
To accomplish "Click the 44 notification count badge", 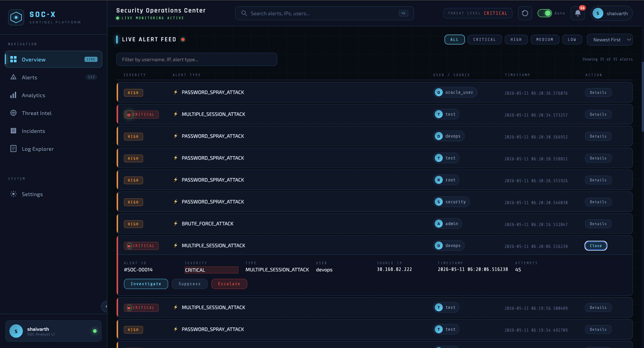I will coord(582,8).
